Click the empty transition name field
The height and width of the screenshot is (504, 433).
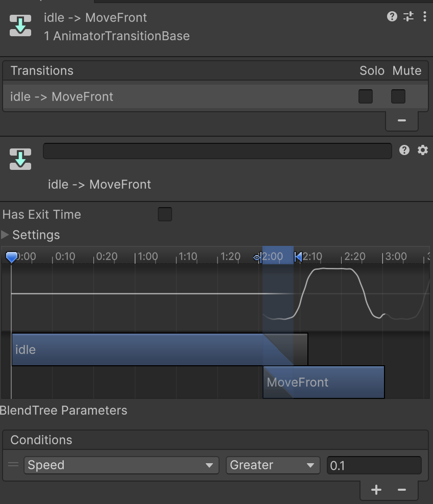(218, 151)
